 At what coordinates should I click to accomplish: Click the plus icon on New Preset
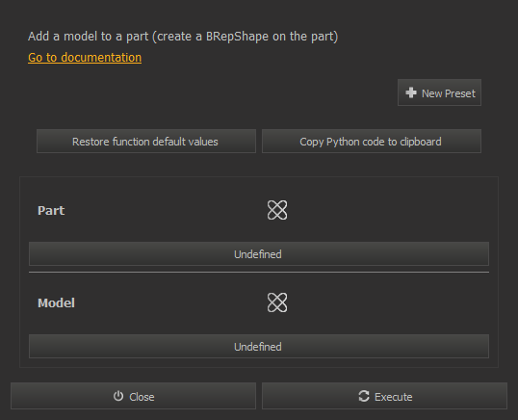point(410,92)
